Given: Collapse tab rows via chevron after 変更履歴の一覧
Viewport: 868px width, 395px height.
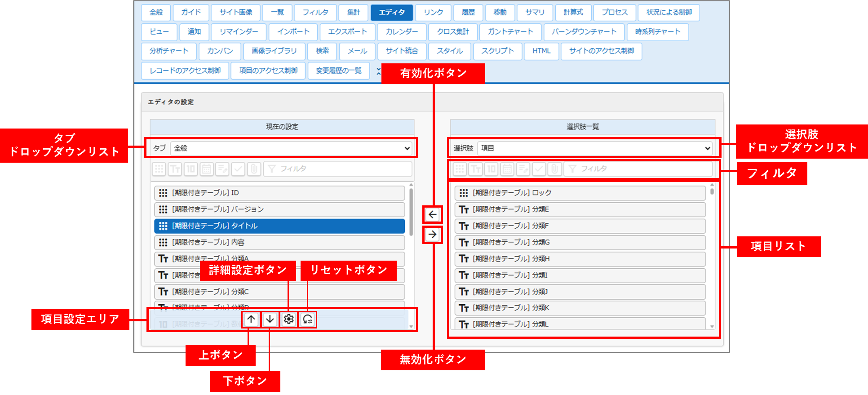Looking at the screenshot, I should point(378,71).
